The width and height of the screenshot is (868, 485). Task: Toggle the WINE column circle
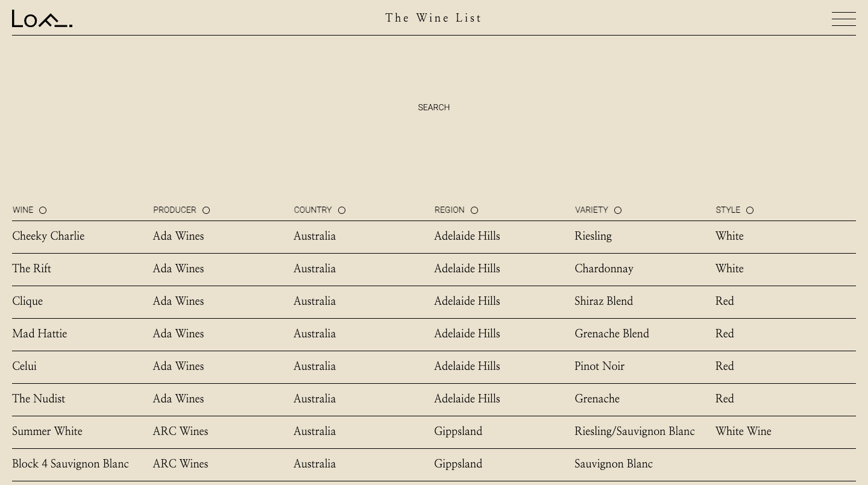point(43,210)
